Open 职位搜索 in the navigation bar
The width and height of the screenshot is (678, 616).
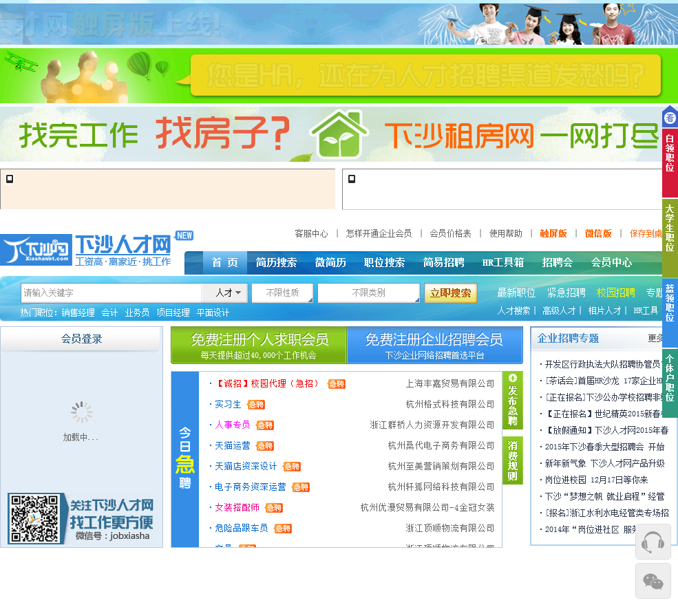point(384,262)
